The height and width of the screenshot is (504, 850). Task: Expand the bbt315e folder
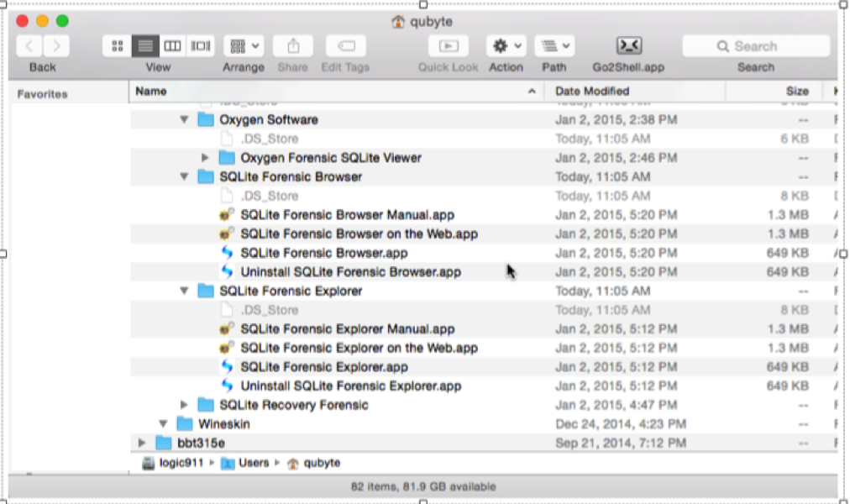(141, 443)
